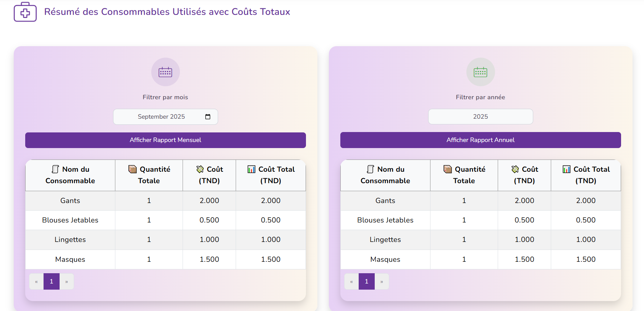The image size is (644, 311).
Task: Select page 1 in monthly table pagination
Action: coord(52,282)
